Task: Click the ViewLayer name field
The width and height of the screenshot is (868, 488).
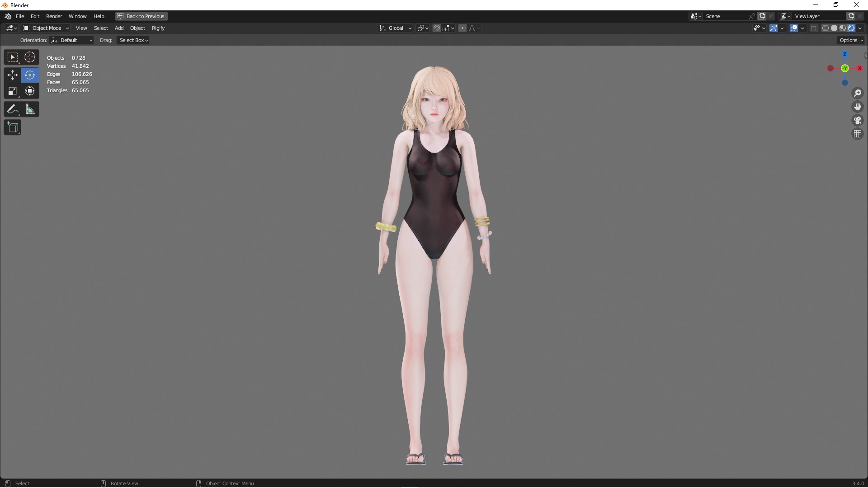Action: pyautogui.click(x=819, y=16)
